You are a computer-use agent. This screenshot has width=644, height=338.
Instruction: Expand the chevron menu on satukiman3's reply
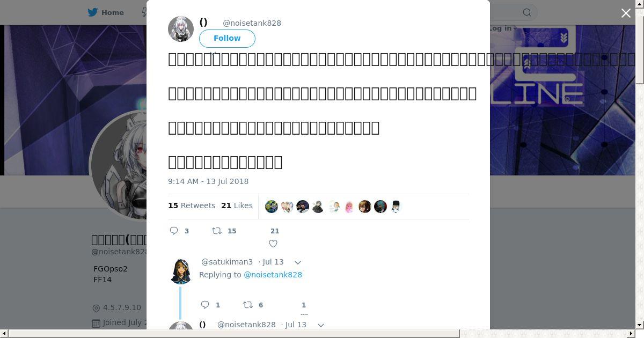pos(298,262)
